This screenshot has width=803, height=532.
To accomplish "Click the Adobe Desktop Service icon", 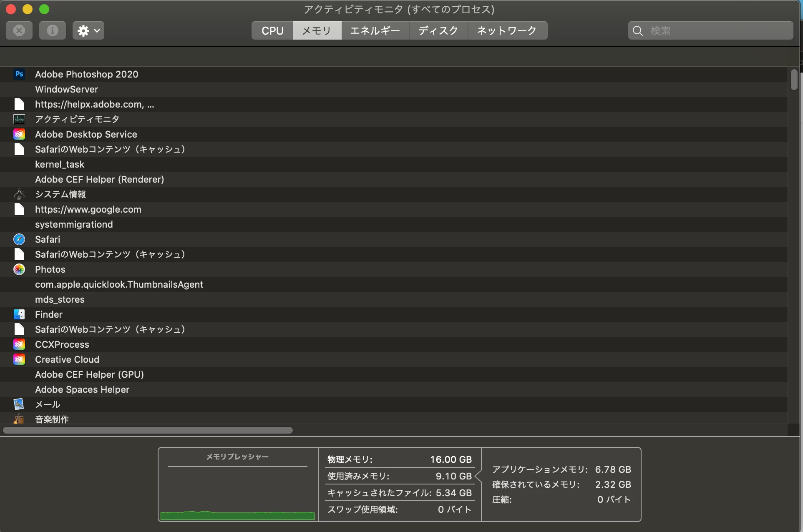I will point(19,134).
